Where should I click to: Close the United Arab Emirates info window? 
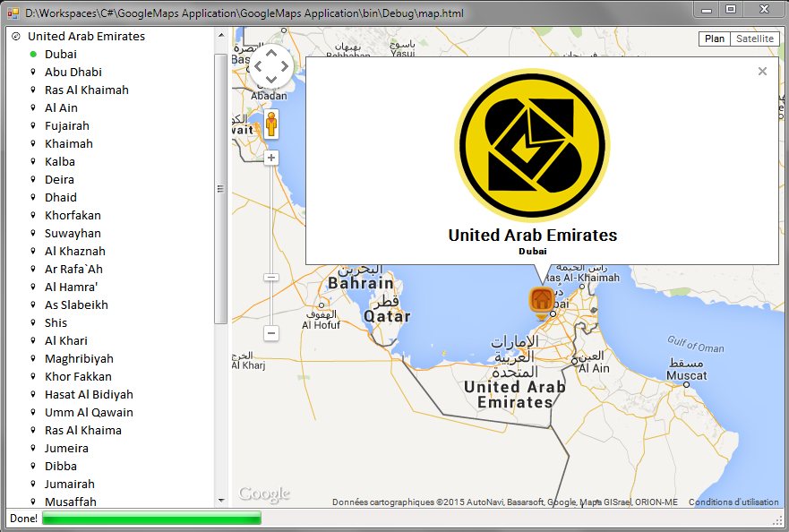coord(762,72)
